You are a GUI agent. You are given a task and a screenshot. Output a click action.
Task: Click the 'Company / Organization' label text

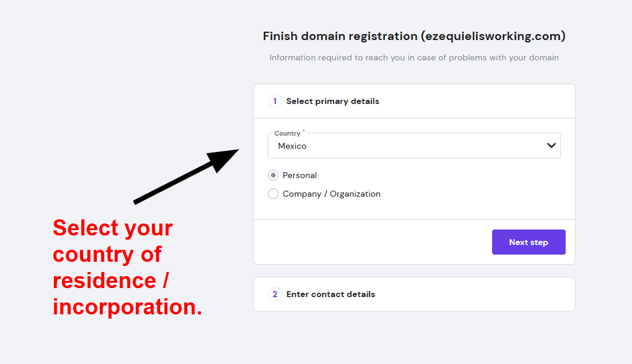332,194
